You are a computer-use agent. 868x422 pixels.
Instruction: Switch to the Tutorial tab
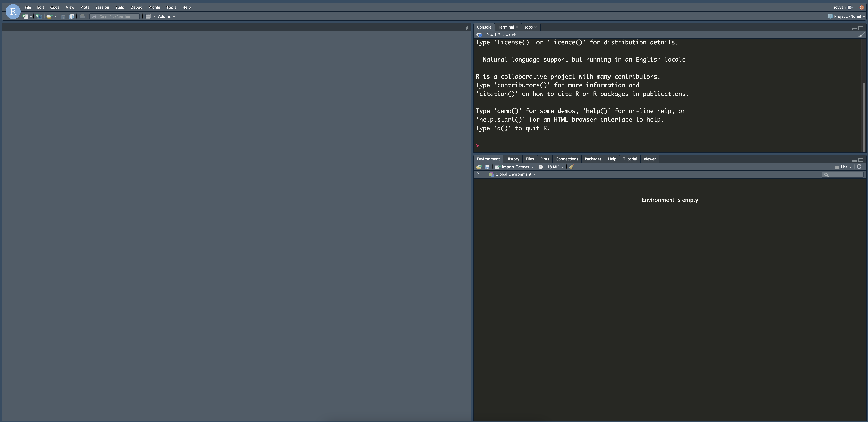(x=630, y=159)
